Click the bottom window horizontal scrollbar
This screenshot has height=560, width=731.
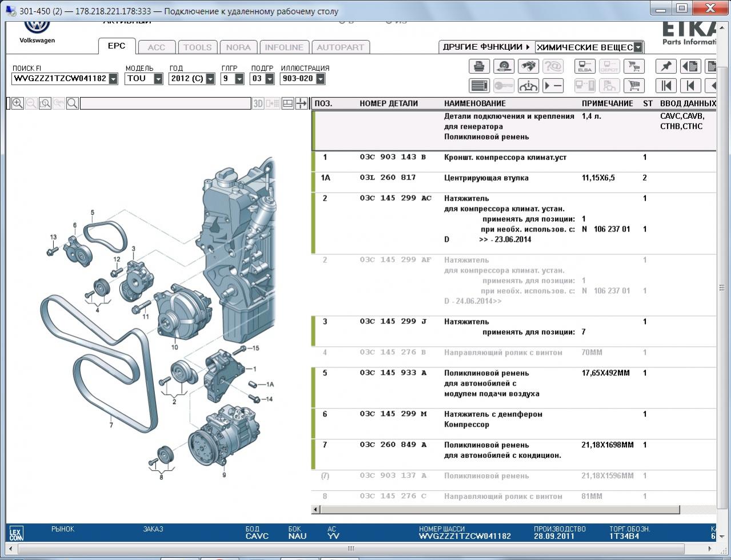tap(351, 549)
